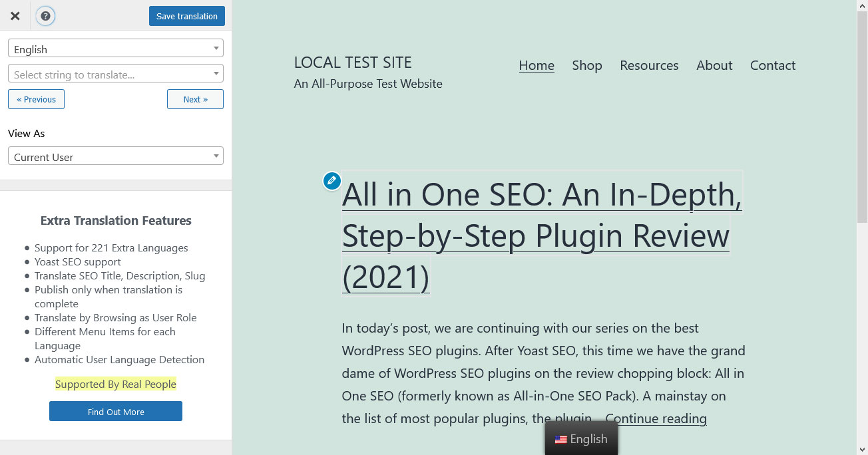Close the translation editor with X icon
Screen dimensions: 868x455
point(15,16)
